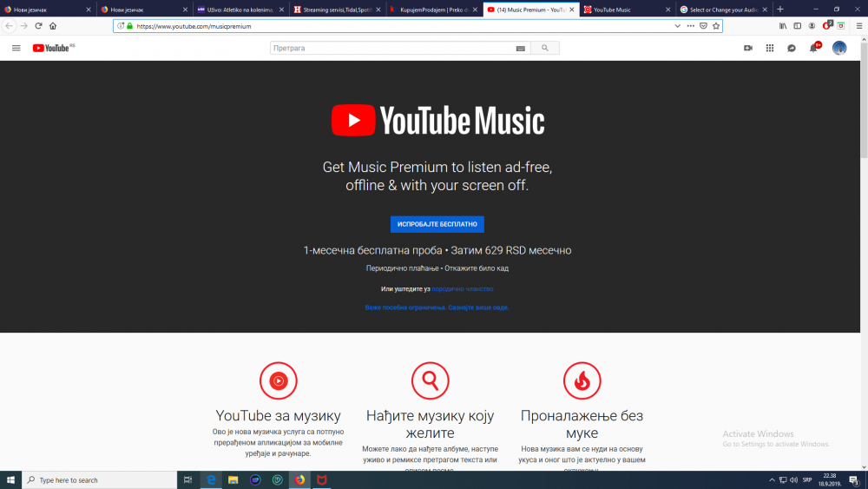
Task: Open the YouTube messages icon
Action: (792, 48)
